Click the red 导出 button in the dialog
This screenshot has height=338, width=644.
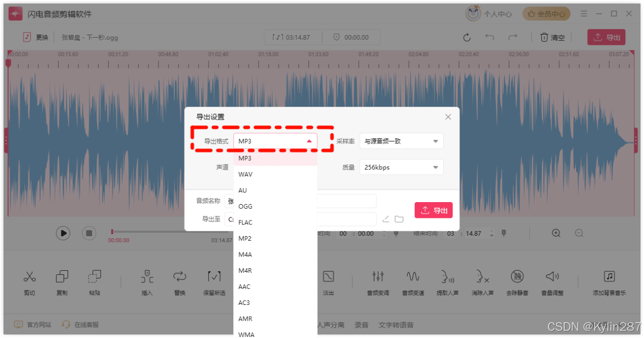point(433,210)
